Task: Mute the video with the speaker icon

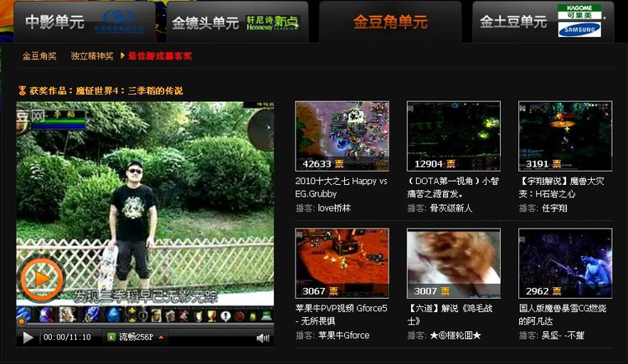Action: click(x=262, y=338)
